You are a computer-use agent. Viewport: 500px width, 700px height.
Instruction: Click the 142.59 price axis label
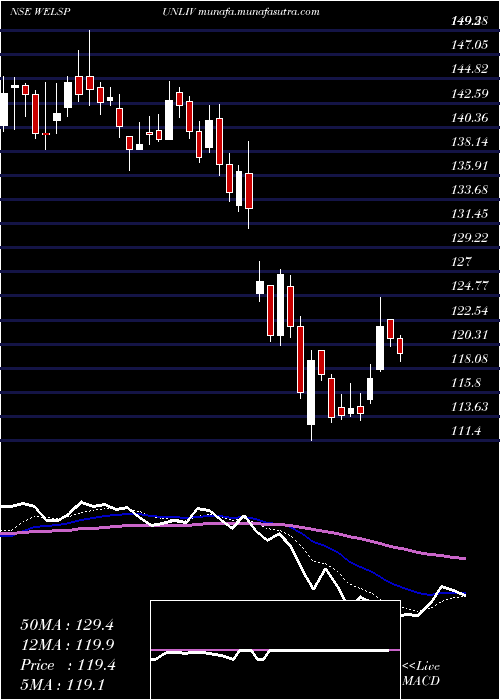(468, 94)
